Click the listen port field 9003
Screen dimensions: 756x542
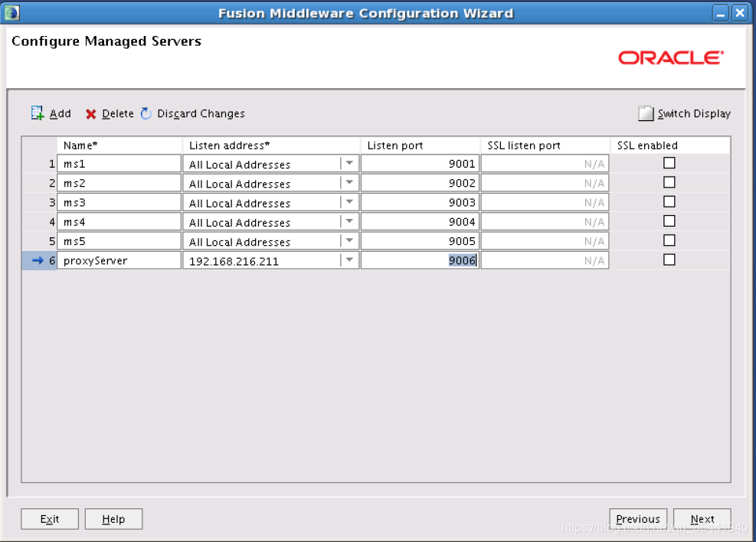click(x=420, y=202)
